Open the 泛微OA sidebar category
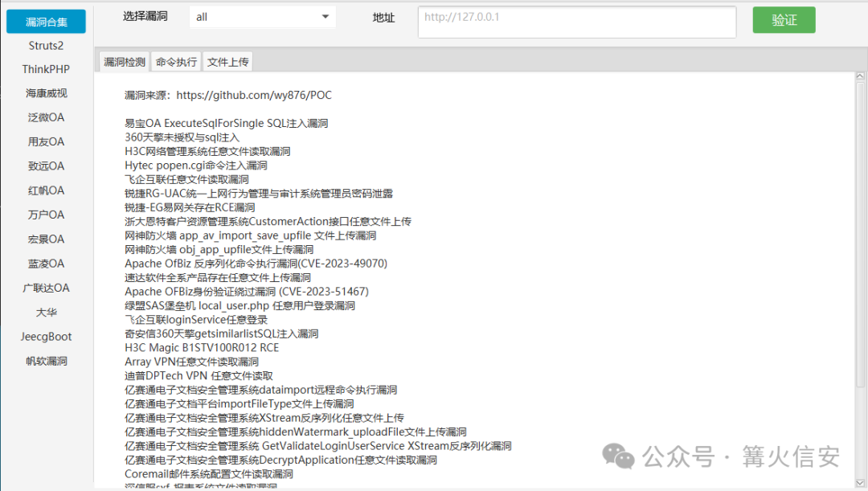The height and width of the screenshot is (491, 868). [x=46, y=117]
